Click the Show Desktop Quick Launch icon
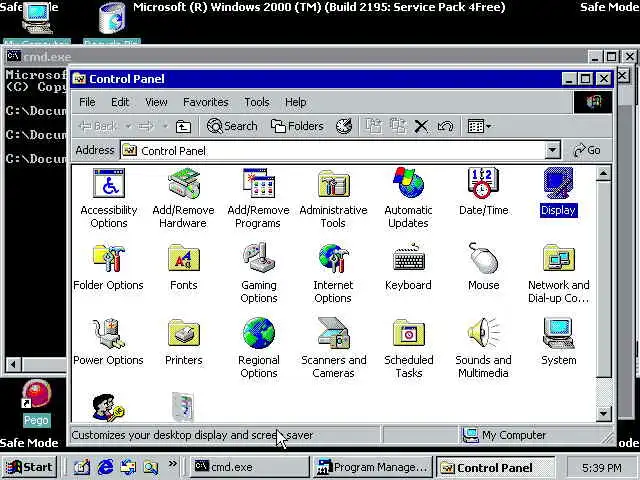 pos(82,467)
